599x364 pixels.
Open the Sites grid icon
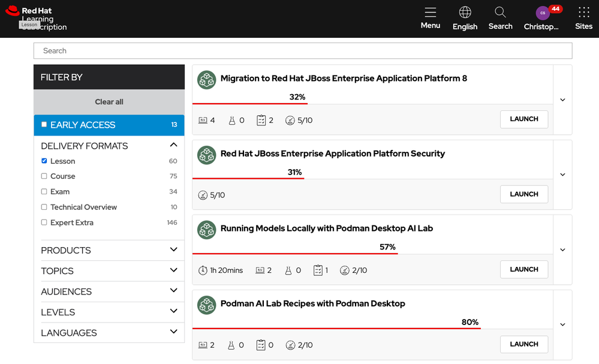click(x=583, y=13)
